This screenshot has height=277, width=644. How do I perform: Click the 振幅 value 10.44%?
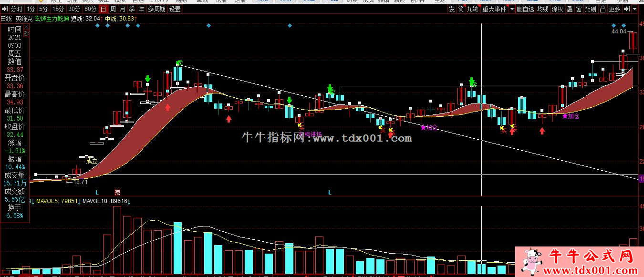pos(15,167)
